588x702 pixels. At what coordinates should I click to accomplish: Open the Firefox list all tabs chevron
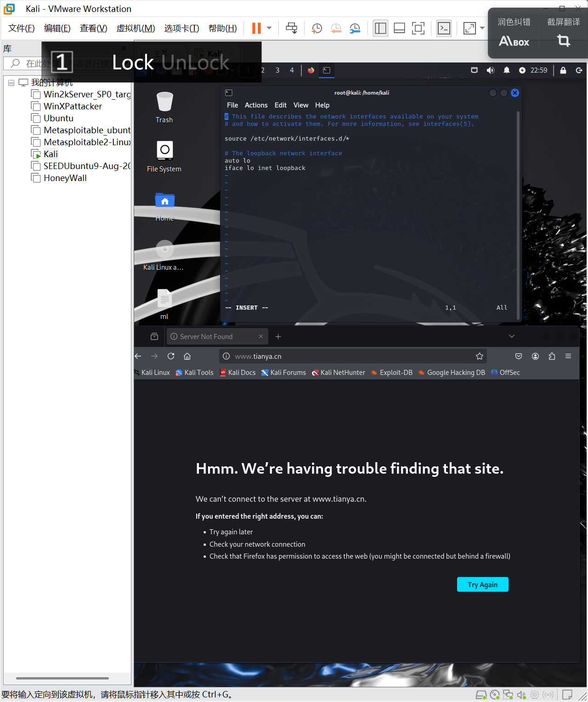coord(512,336)
